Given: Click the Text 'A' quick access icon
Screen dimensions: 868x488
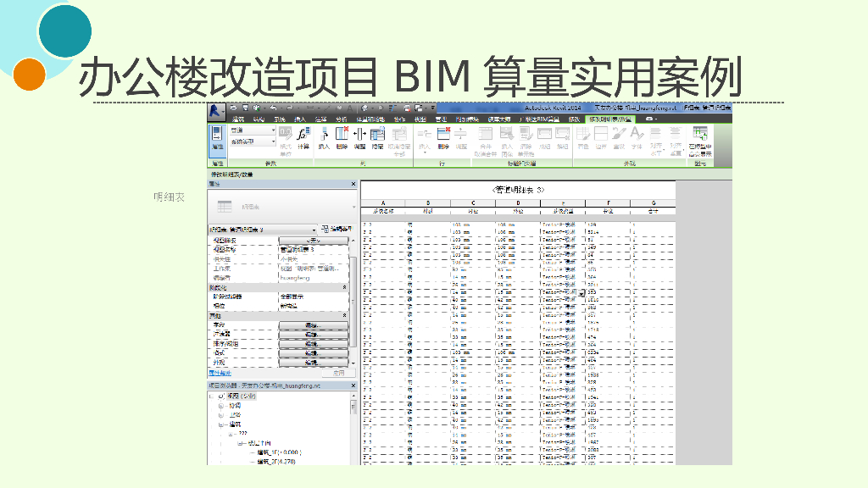Looking at the screenshot, I should click(x=350, y=108).
